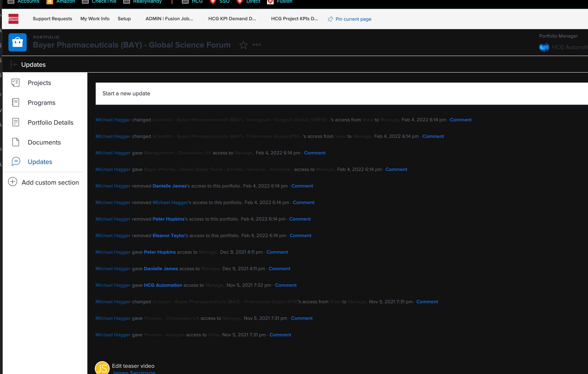Viewport: 588px width, 374px height.
Task: Click the JS user avatar circle
Action: [102, 368]
